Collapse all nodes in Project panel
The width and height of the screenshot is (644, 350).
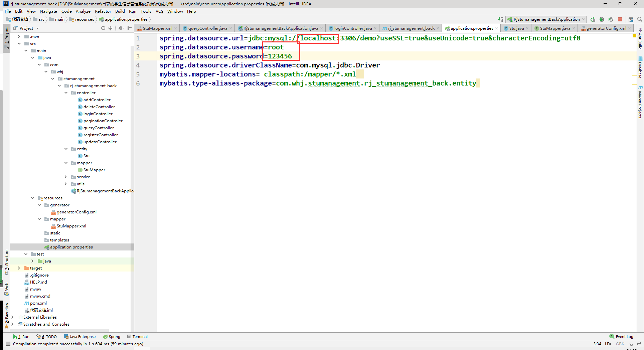[x=111, y=28]
